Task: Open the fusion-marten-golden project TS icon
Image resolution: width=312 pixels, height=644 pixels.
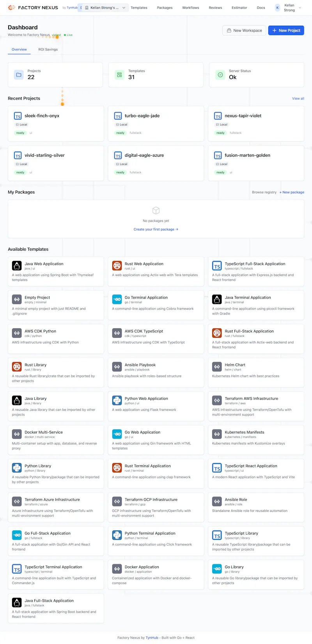Action: click(x=218, y=155)
